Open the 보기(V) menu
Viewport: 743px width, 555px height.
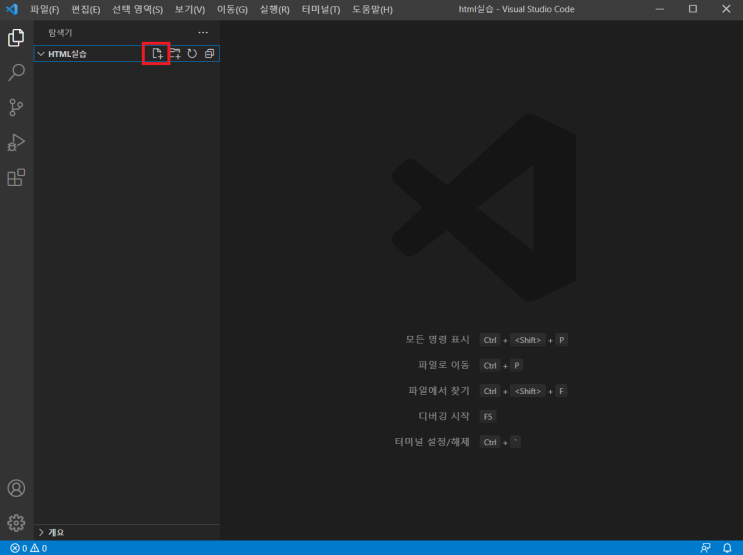coord(190,9)
